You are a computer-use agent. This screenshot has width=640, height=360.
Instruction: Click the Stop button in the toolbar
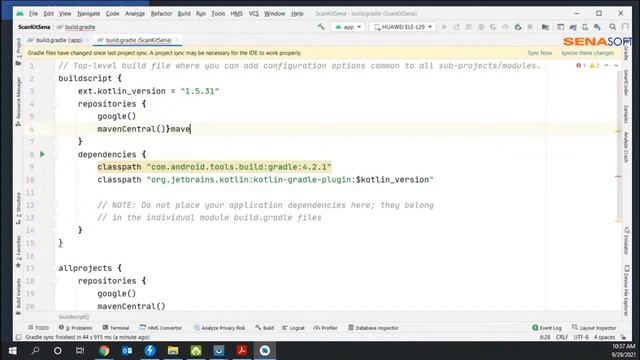530,27
